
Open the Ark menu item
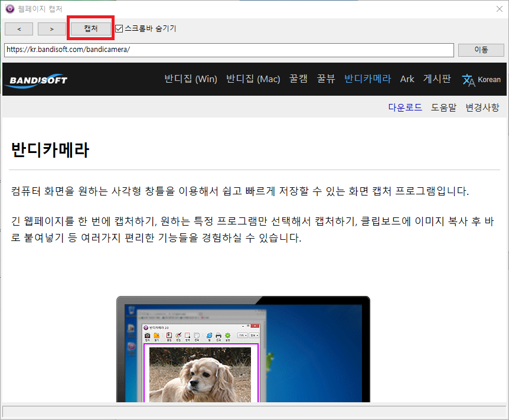click(x=407, y=79)
